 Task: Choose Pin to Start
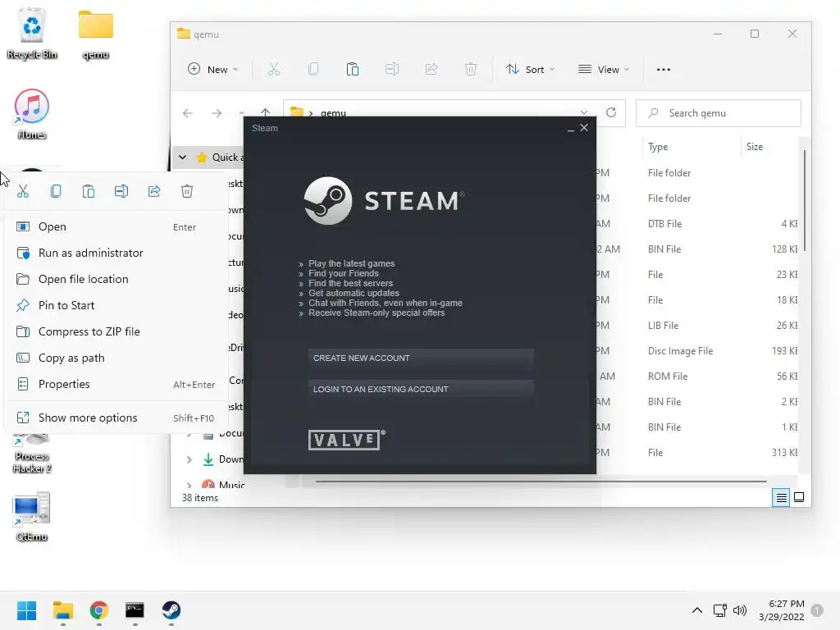click(116, 305)
